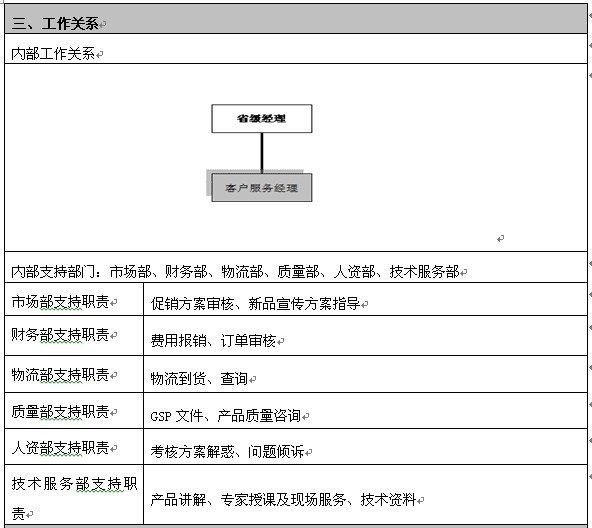The width and height of the screenshot is (592, 528).
Task: Click the 内部工作关系 row text
Action: 53,54
